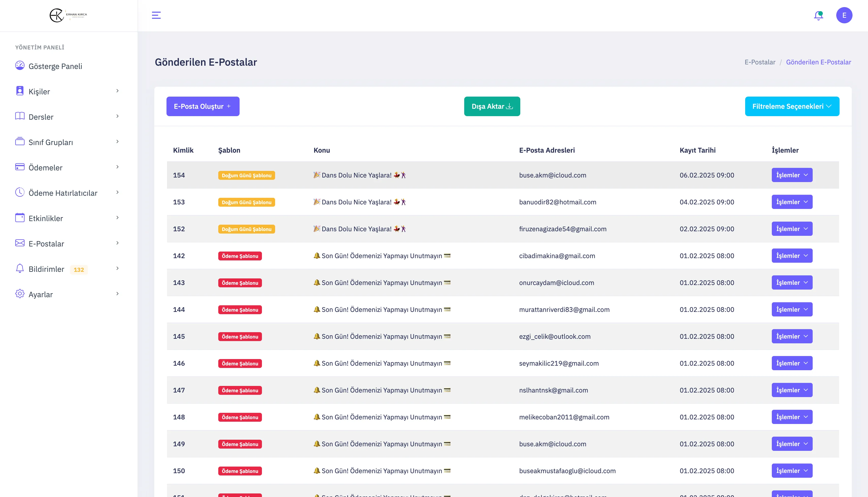Open the notifications bell in header
This screenshot has width=868, height=497.
[x=818, y=15]
